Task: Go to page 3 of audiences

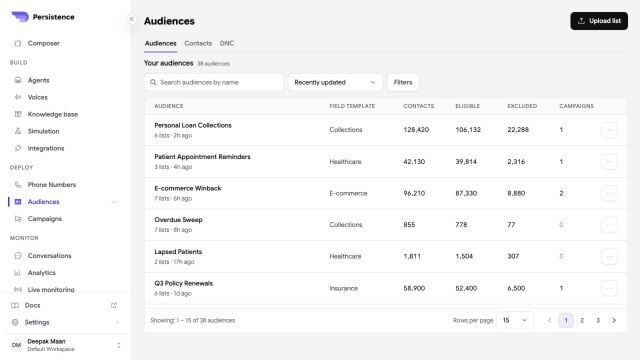Action: (x=598, y=320)
